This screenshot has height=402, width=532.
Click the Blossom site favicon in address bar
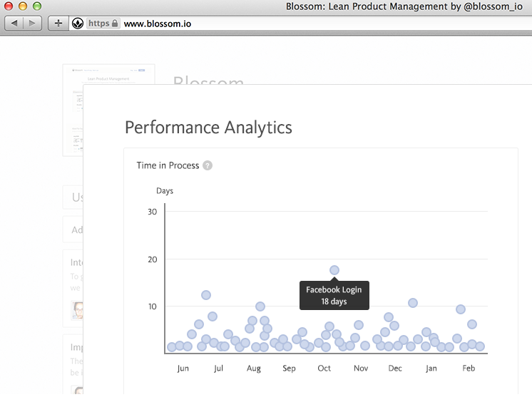coord(78,24)
